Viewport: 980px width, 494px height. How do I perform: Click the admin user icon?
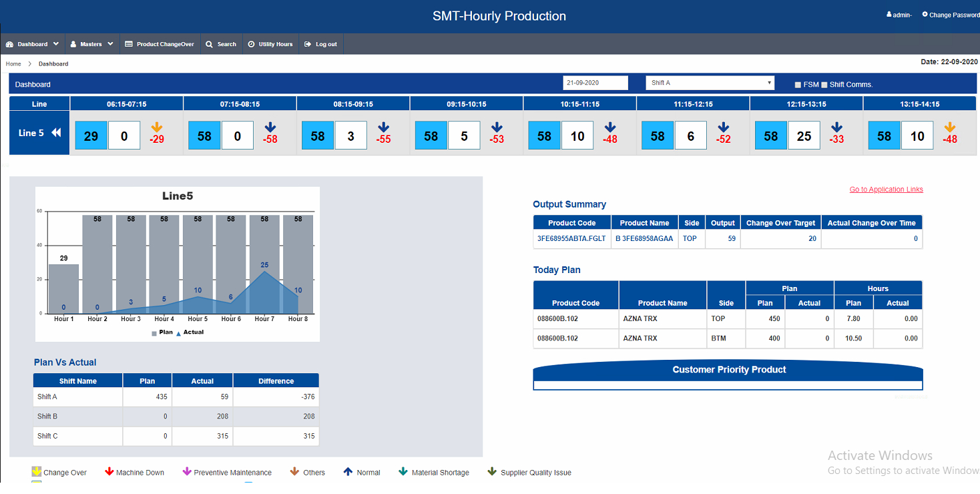coord(889,15)
